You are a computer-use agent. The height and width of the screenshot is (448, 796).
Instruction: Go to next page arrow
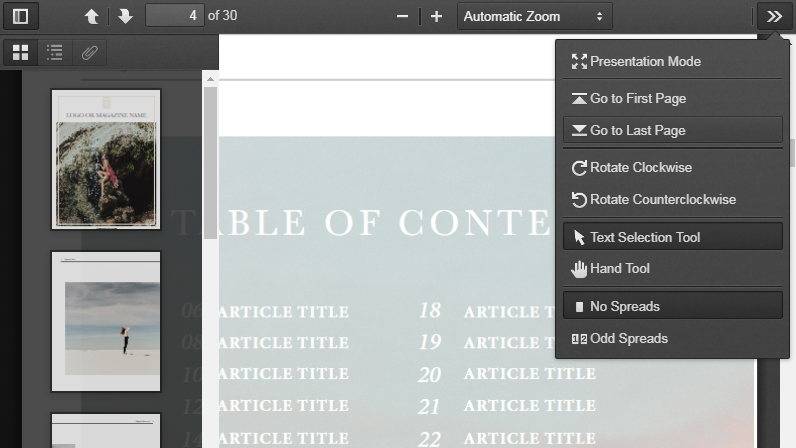[x=125, y=16]
